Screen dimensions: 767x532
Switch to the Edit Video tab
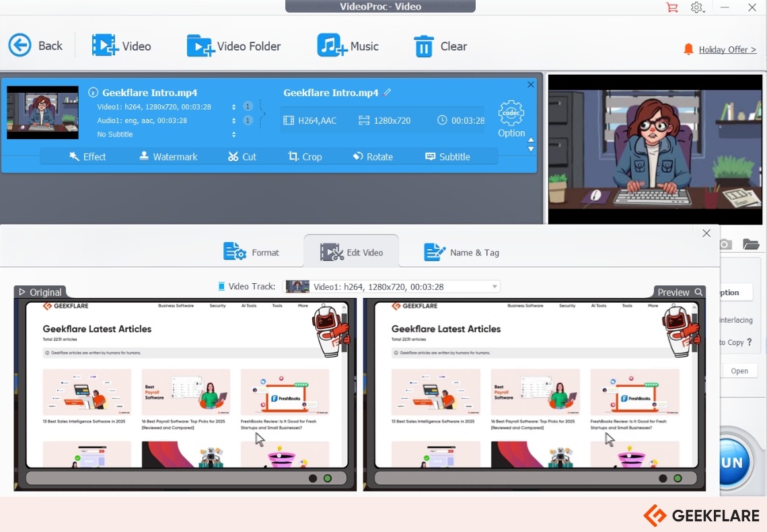click(351, 252)
